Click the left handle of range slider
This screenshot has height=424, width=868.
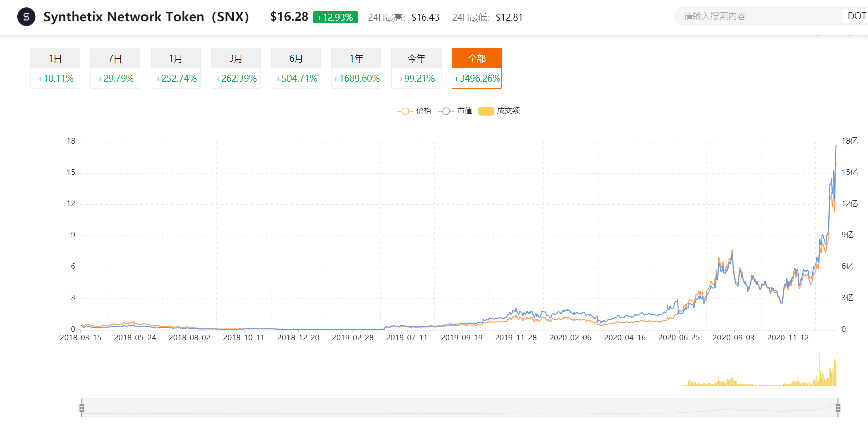tap(82, 408)
